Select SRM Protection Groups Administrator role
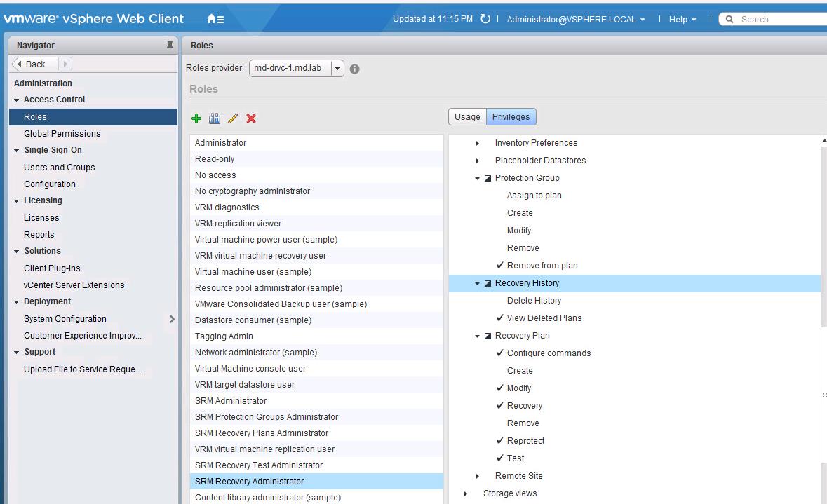827x504 pixels. point(316,417)
